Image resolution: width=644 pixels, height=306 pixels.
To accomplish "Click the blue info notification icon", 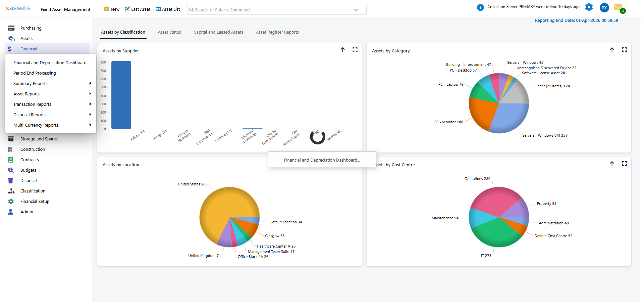I will click(x=480, y=7).
